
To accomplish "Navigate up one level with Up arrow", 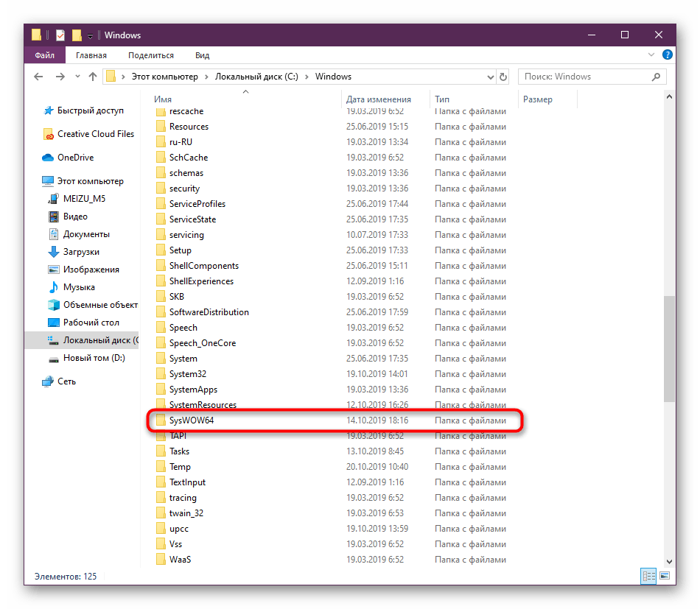I will [93, 77].
